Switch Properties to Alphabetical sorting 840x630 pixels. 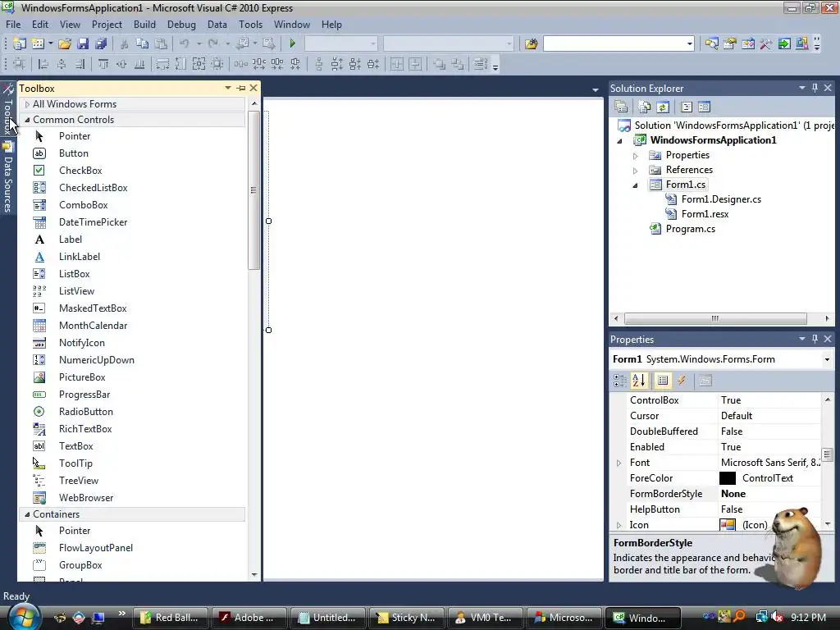[x=639, y=381]
